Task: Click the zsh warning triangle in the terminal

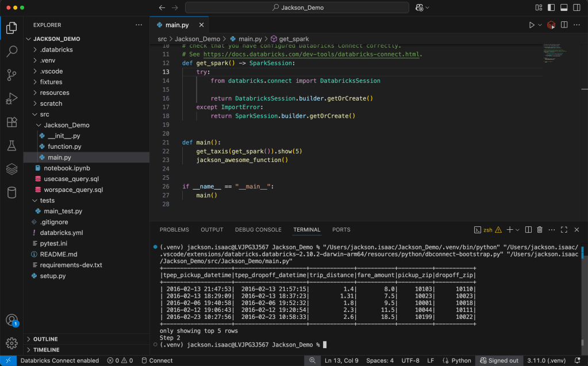Action: 497,229
